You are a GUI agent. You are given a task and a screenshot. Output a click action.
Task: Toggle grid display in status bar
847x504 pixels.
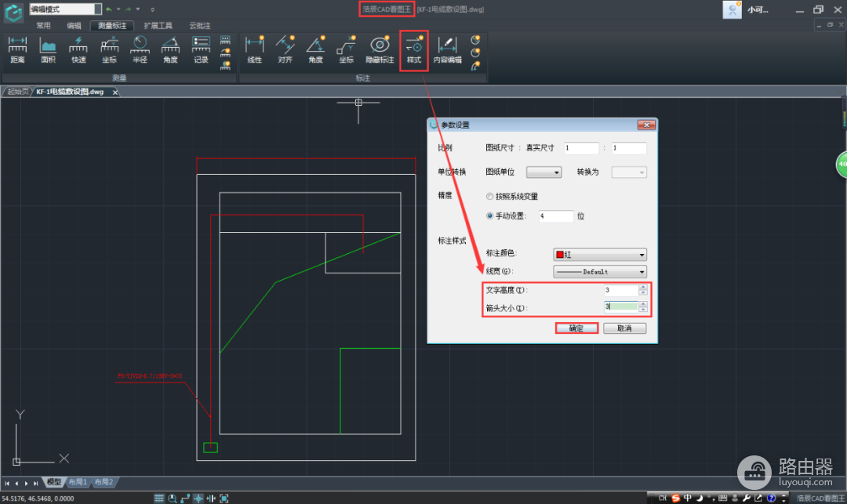[158, 498]
